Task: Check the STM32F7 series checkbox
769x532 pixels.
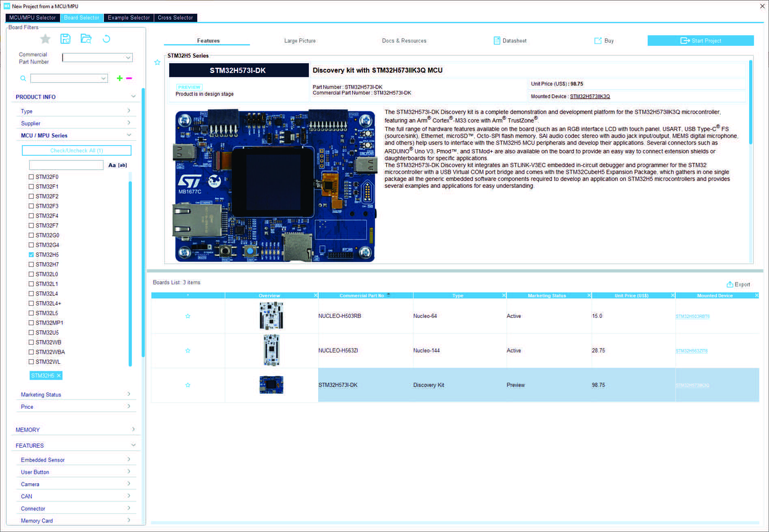Action: [x=31, y=225]
